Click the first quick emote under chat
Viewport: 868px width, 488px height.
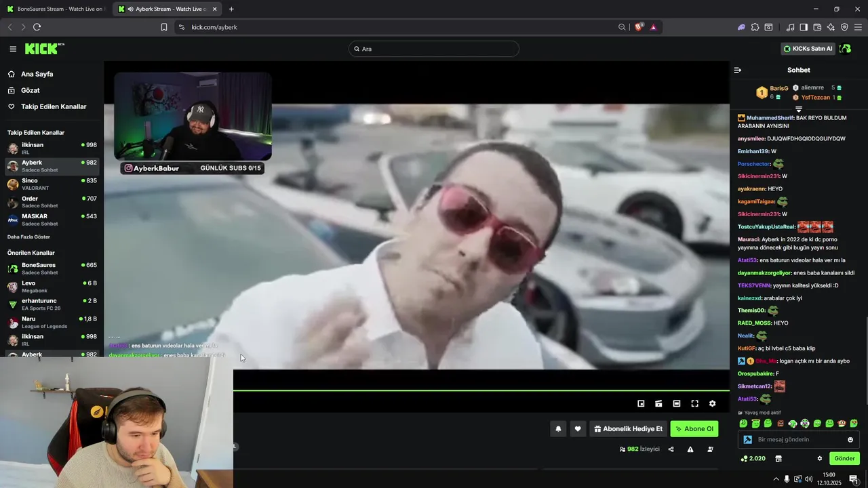(743, 424)
